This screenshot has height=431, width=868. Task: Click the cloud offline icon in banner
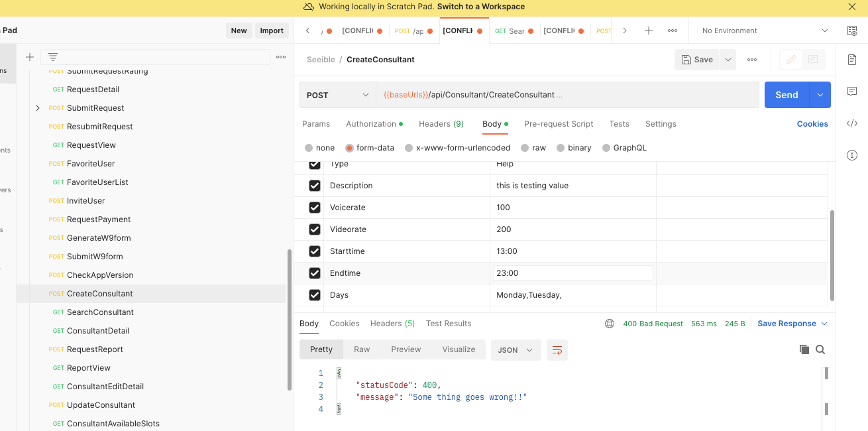pos(309,7)
